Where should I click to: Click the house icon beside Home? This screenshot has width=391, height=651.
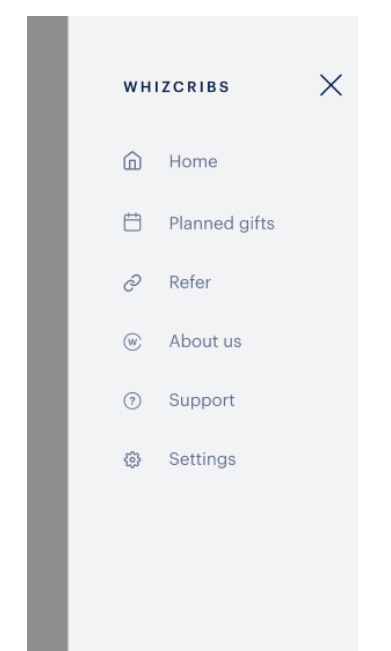[132, 161]
